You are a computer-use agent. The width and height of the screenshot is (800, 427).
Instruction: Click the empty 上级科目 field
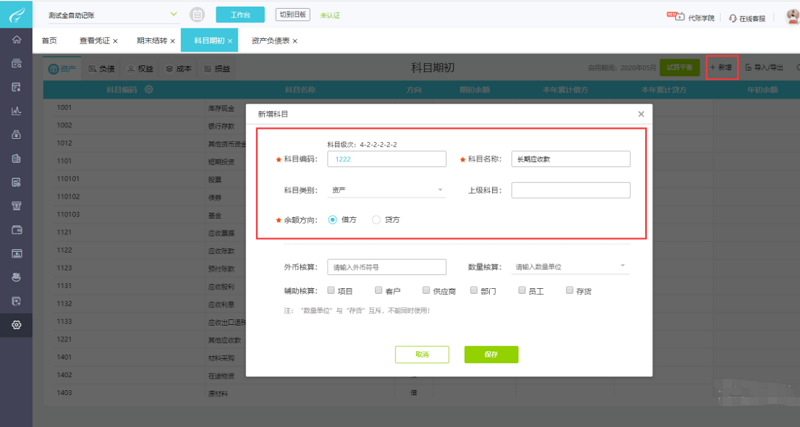coord(571,190)
